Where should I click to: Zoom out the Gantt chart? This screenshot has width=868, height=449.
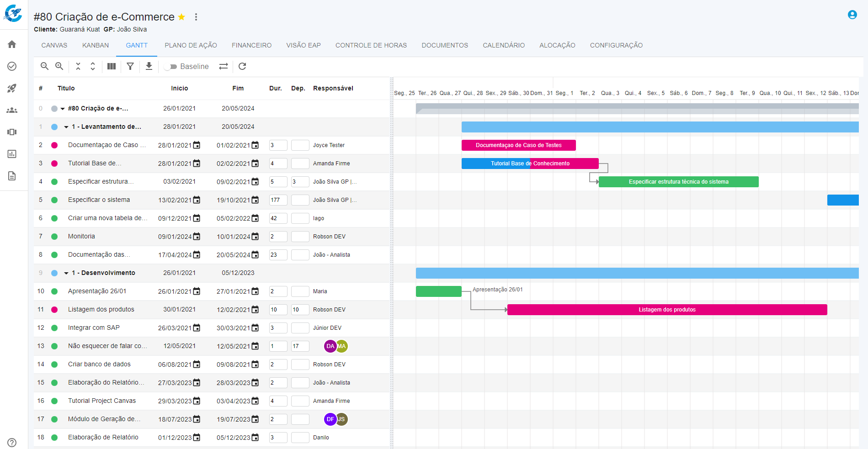44,66
